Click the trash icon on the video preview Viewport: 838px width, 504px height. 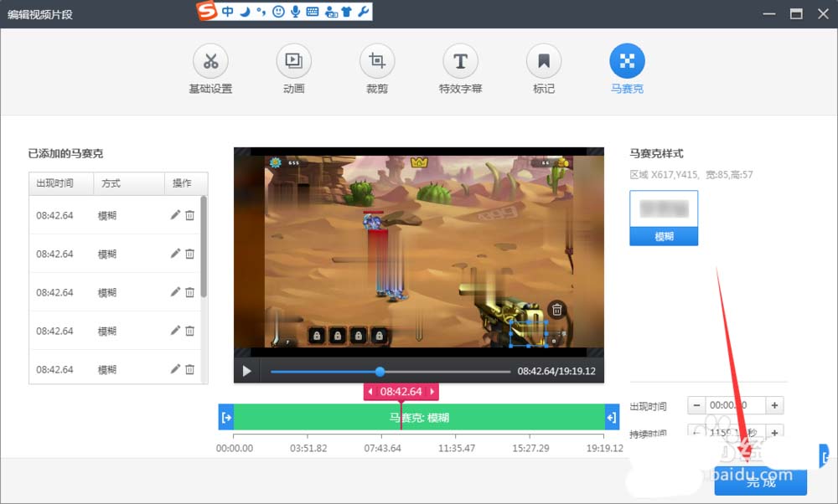pyautogui.click(x=556, y=310)
